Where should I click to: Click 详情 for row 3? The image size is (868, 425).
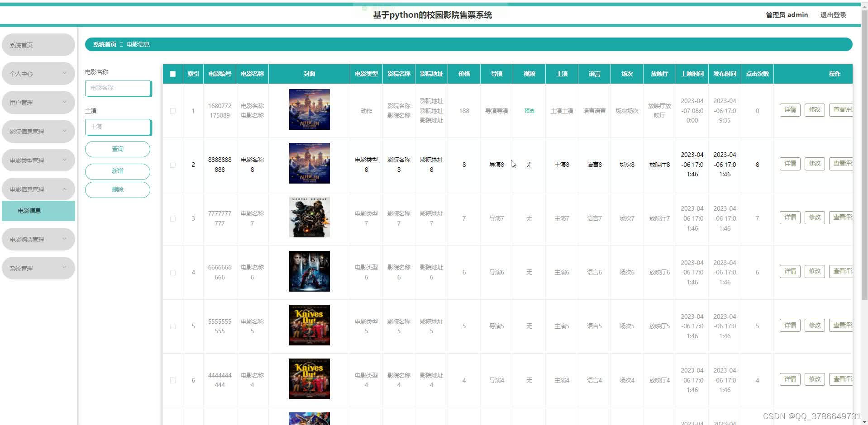click(x=790, y=217)
